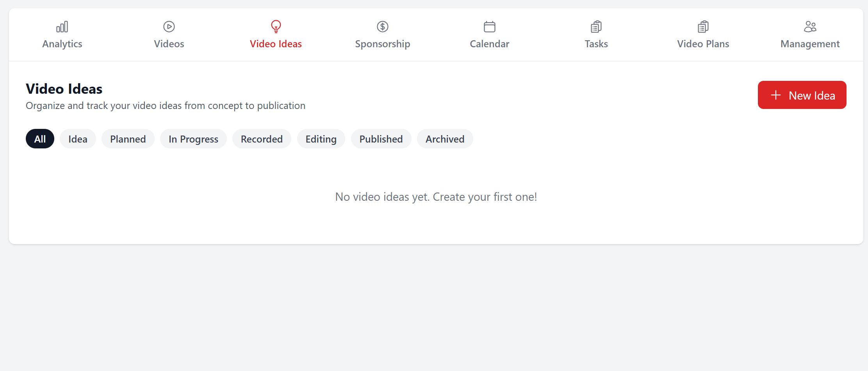
Task: Click the Analytics bar chart icon
Action: [x=62, y=27]
